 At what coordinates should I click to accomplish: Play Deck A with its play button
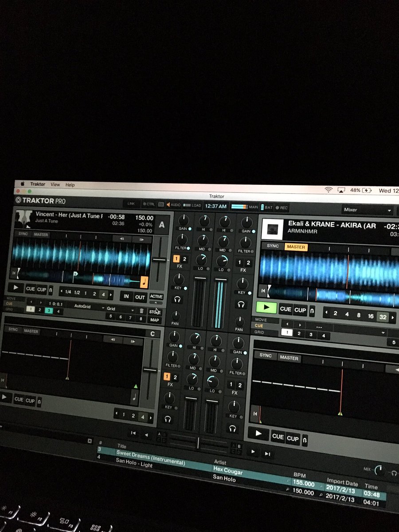click(16, 288)
